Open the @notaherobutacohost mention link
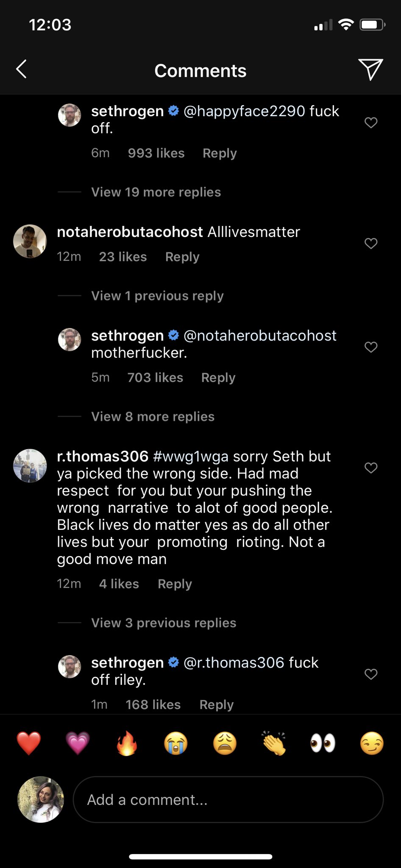This screenshot has width=401, height=868. (x=260, y=336)
